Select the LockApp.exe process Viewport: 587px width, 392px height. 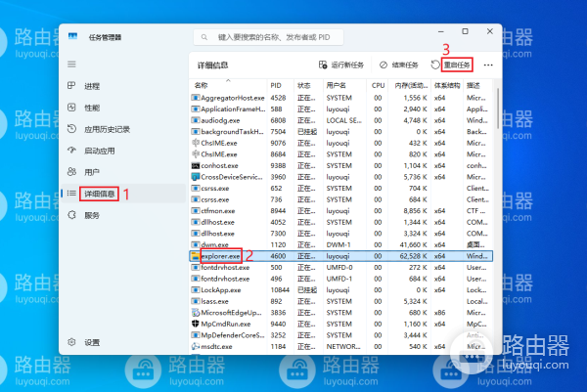pyautogui.click(x=340, y=290)
